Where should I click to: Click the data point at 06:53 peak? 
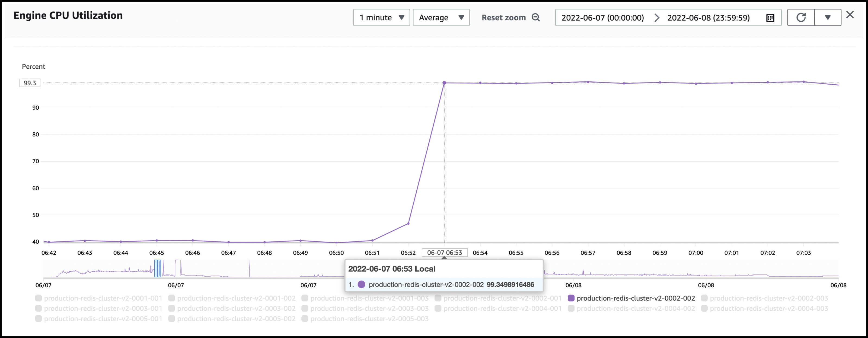(x=444, y=82)
